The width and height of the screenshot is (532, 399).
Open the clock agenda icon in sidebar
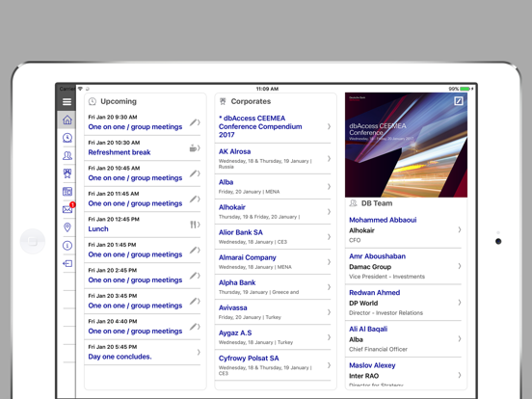(x=67, y=138)
